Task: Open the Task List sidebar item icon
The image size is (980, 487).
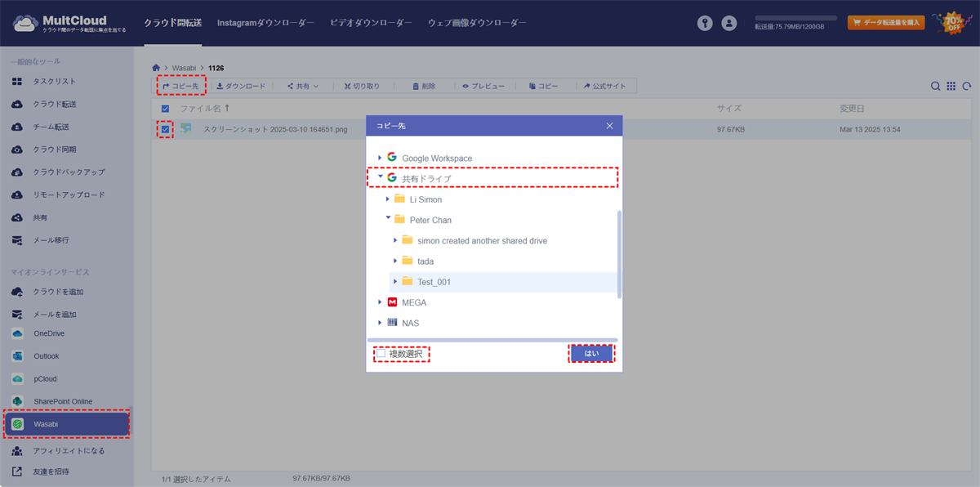Action: (17, 82)
